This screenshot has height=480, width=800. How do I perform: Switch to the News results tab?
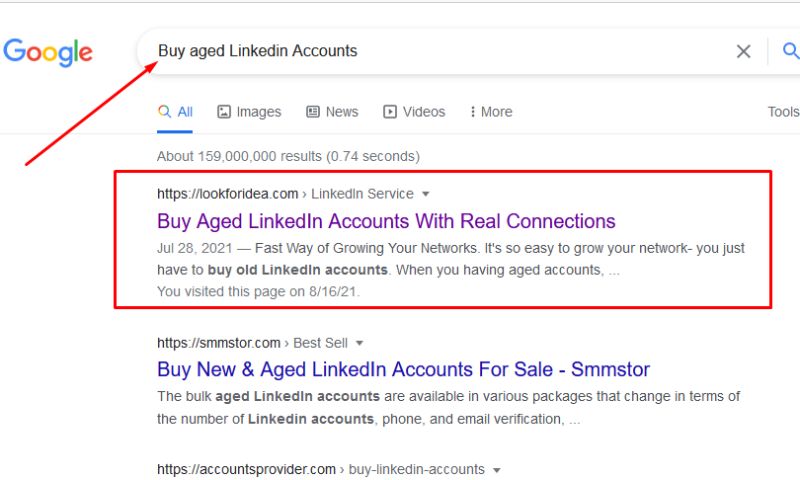(332, 112)
